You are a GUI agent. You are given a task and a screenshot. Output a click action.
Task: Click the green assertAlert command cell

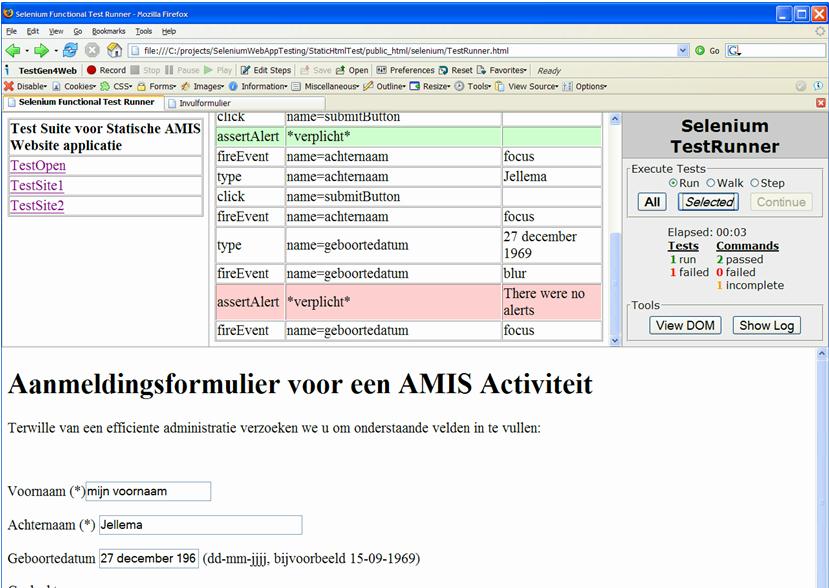click(250, 136)
